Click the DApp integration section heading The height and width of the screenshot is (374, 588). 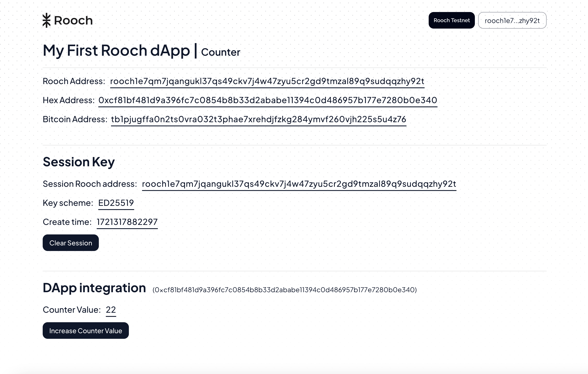(x=94, y=288)
